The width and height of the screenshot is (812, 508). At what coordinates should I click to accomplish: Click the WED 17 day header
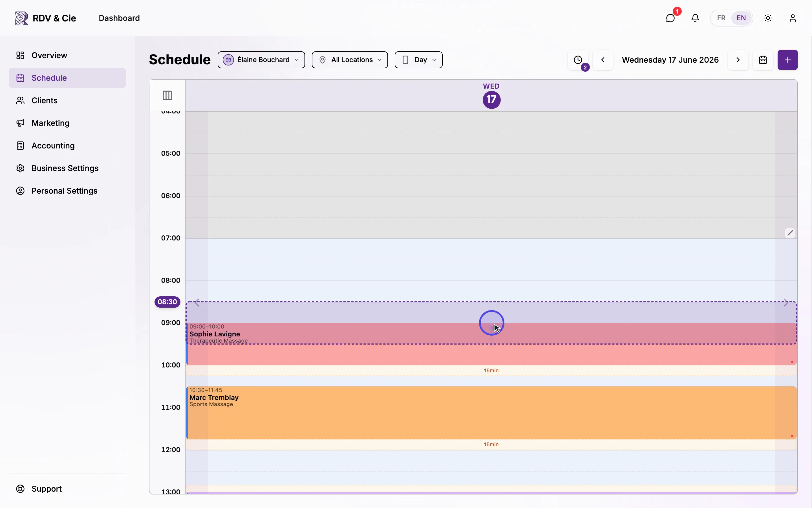pyautogui.click(x=491, y=96)
